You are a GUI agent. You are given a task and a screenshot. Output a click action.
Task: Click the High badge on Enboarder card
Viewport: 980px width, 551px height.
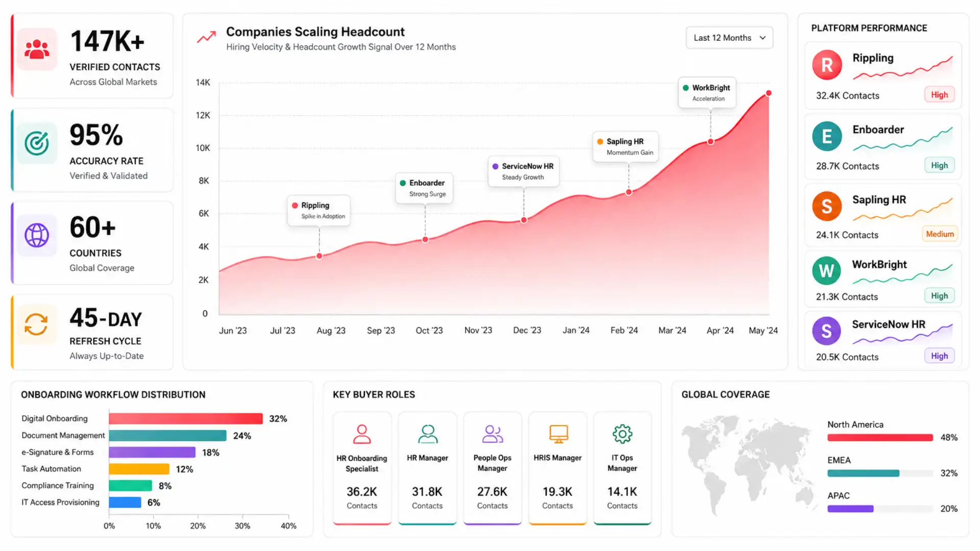pyautogui.click(x=939, y=165)
